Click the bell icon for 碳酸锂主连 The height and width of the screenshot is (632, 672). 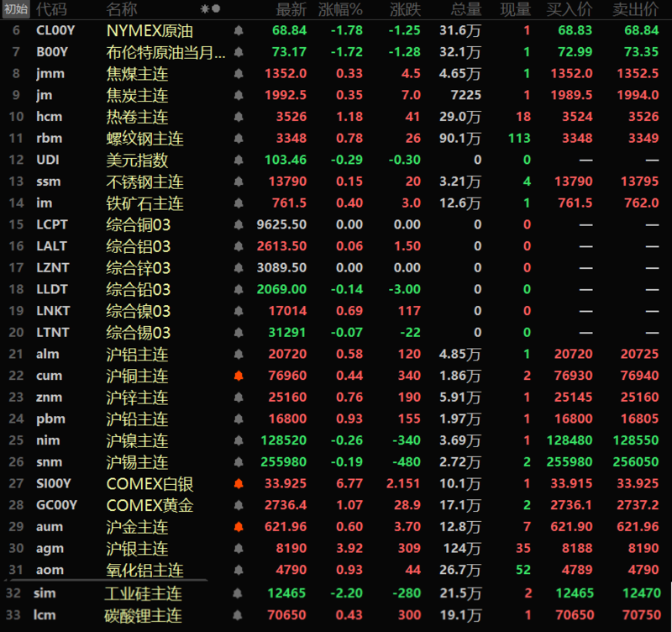pos(239,615)
